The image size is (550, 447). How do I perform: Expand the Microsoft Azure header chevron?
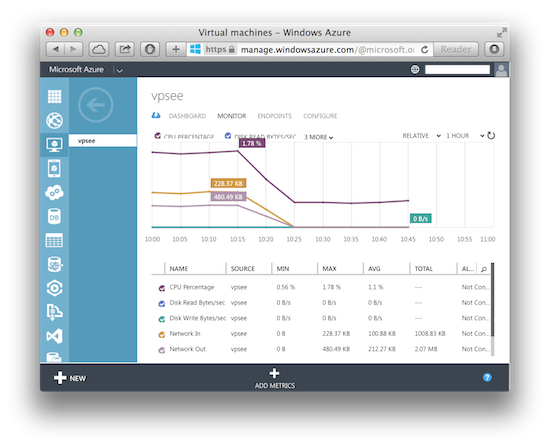120,70
